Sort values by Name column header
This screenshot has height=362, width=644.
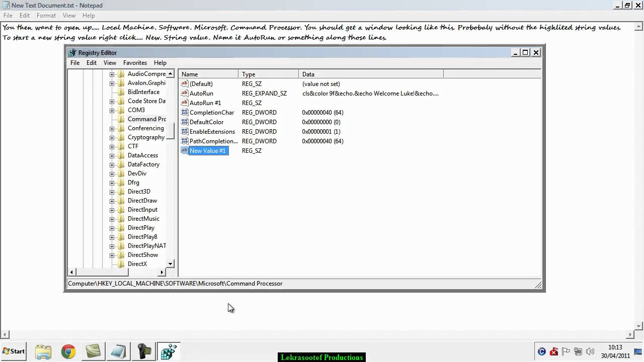(208, 74)
